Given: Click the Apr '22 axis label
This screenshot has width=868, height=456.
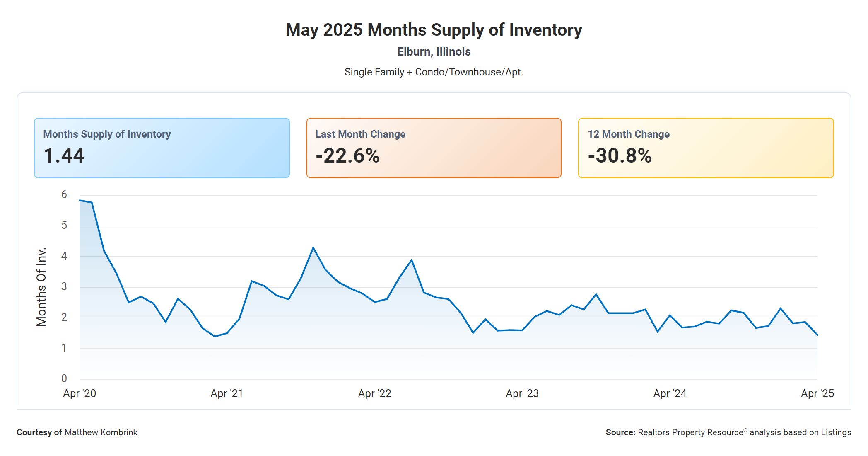Looking at the screenshot, I should pos(375,393).
